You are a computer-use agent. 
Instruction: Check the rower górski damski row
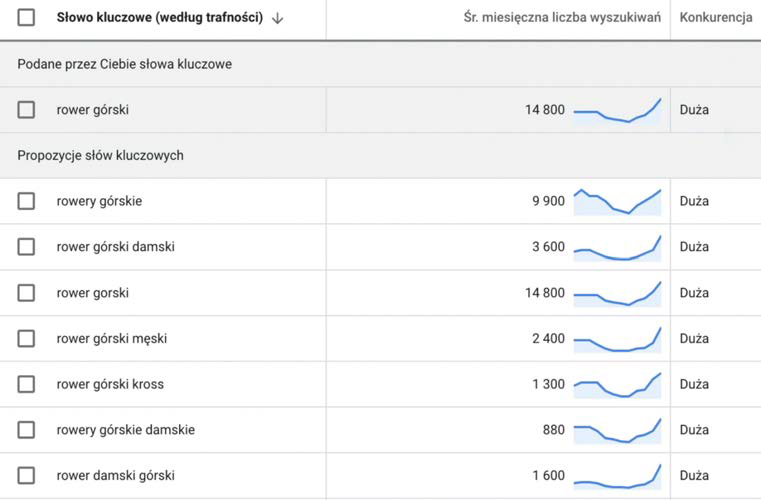coord(26,247)
